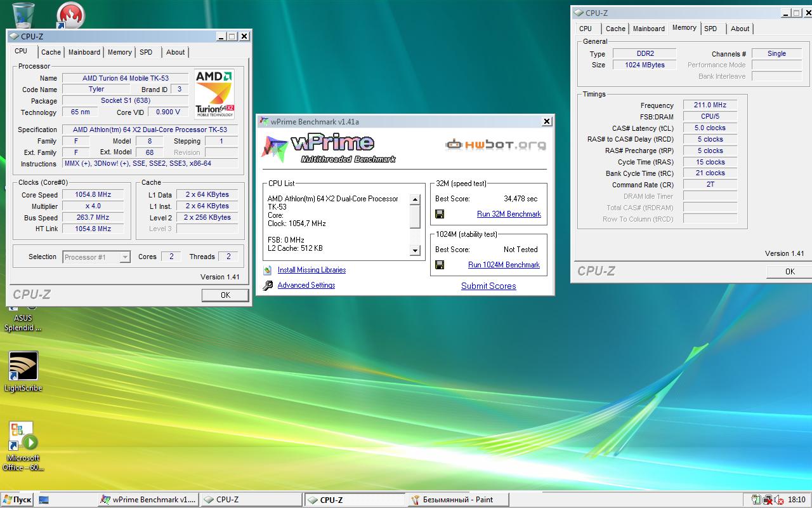The height and width of the screenshot is (508, 812).
Task: Open the Processor #1 selection dropdown
Action: click(x=96, y=257)
